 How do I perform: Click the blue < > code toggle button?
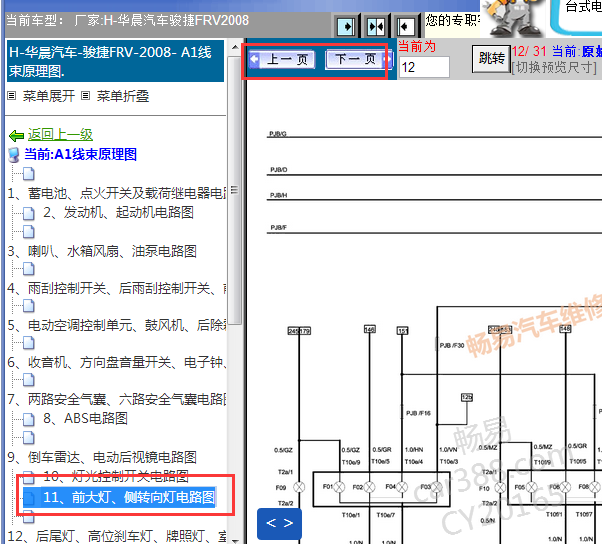[280, 523]
